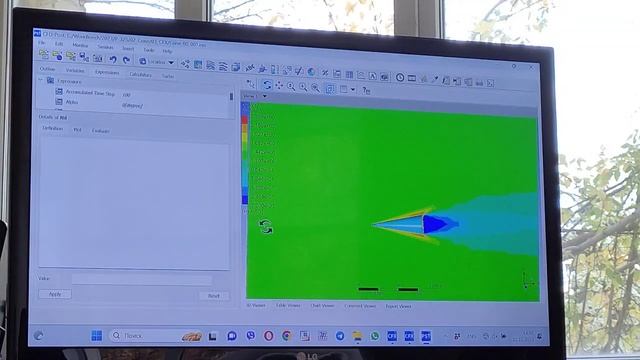Image resolution: width=640 pixels, height=360 pixels.
Task: Click the Select mode arrow icon
Action: (250, 84)
